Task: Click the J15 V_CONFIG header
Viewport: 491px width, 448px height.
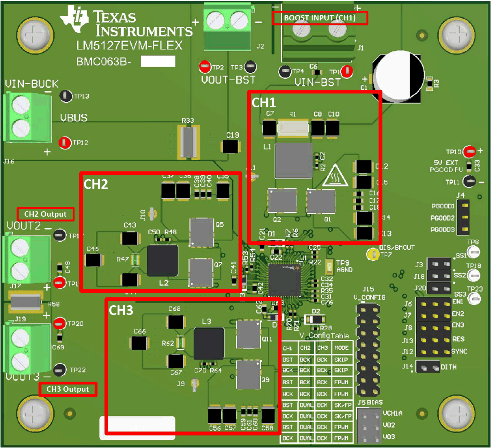Action: (368, 350)
